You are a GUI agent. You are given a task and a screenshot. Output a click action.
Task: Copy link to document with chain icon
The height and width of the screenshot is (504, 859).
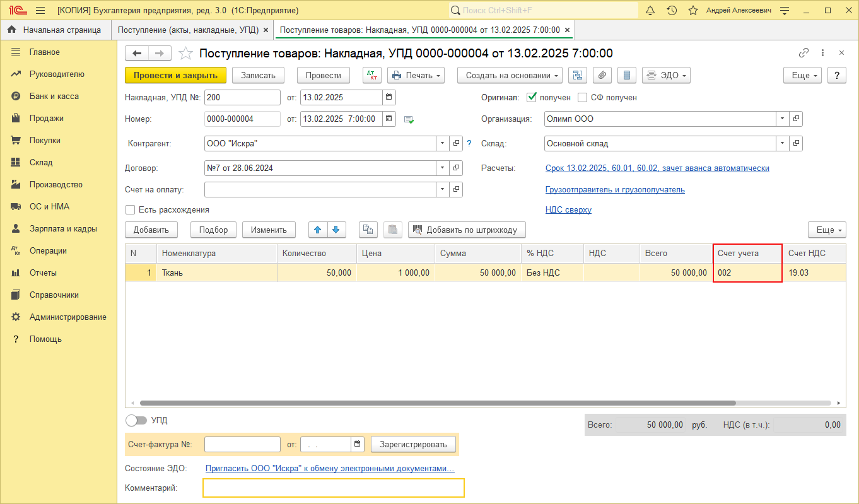pos(803,53)
